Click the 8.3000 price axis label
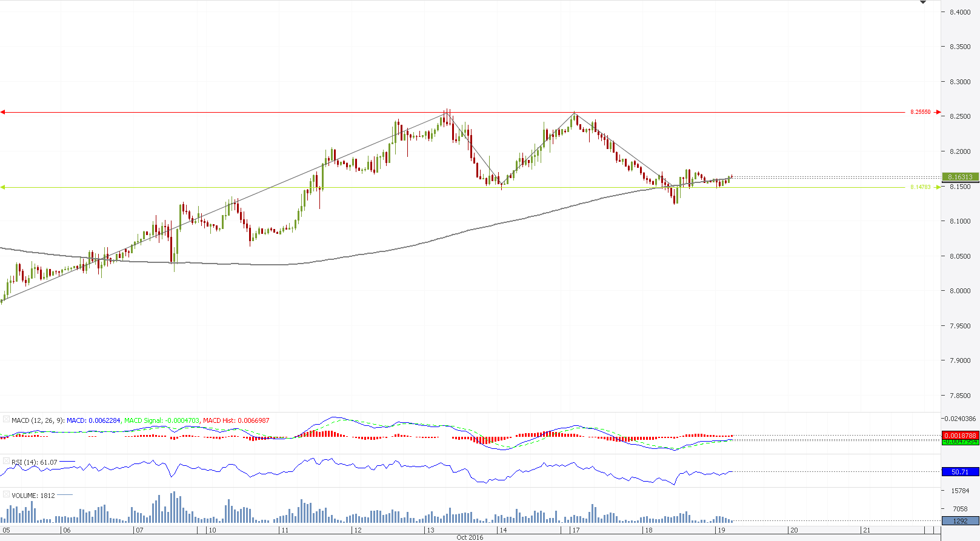This screenshot has width=980, height=541. click(960, 82)
